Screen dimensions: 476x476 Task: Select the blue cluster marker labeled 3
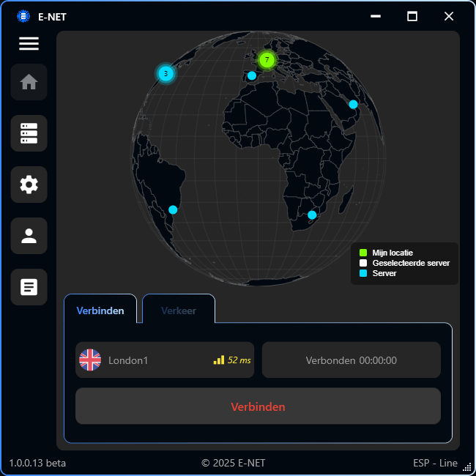click(166, 73)
